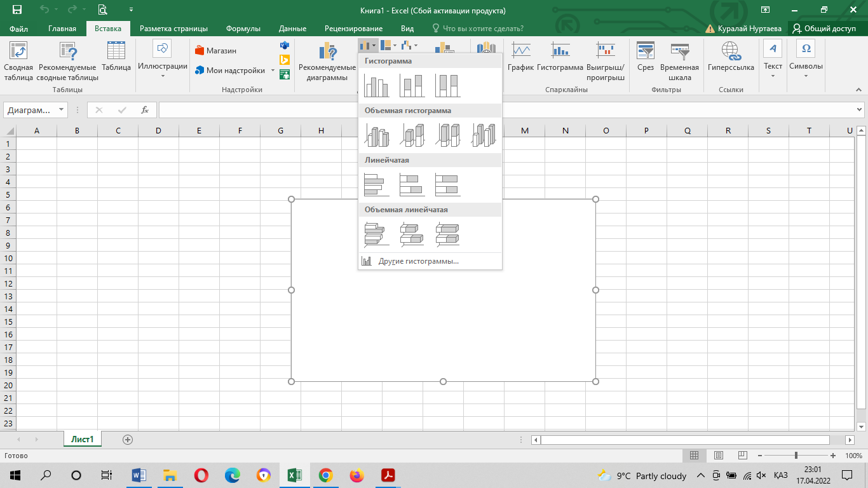Zoom in with the plus button
The width and height of the screenshot is (868, 488).
tap(833, 456)
